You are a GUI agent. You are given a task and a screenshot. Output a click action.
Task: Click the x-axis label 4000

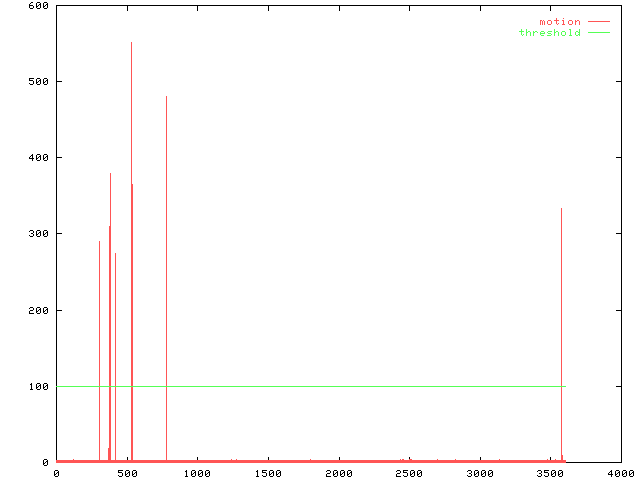(x=620, y=473)
